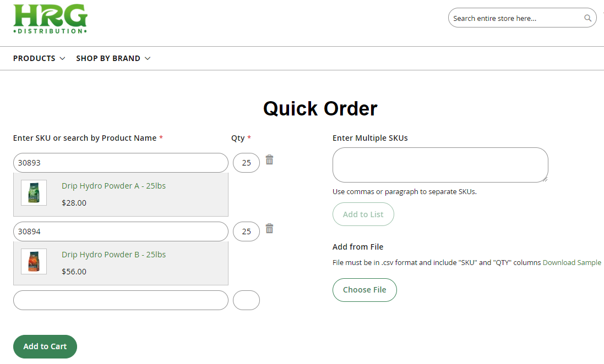Click the $28.00 price text
This screenshot has height=364, width=604.
point(74,203)
